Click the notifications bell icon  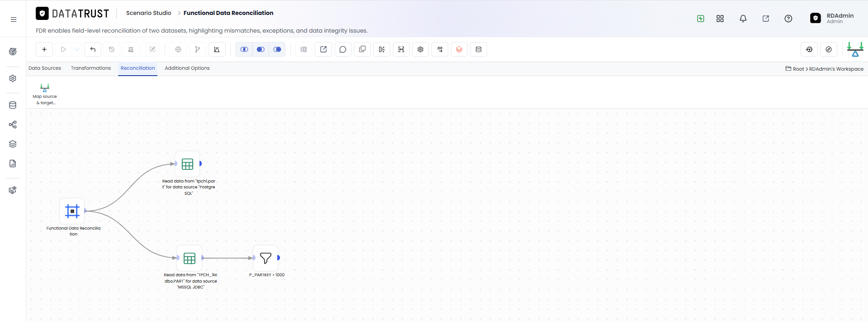743,19
